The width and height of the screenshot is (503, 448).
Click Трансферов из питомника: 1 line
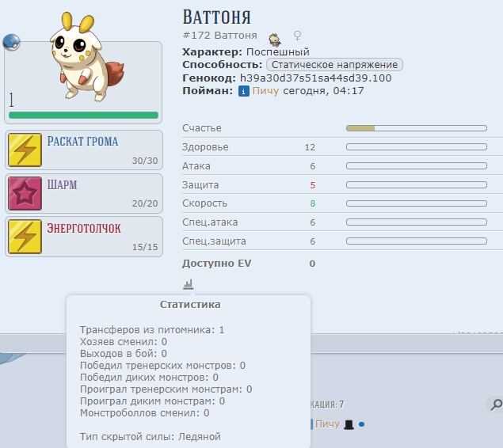pyautogui.click(x=152, y=330)
